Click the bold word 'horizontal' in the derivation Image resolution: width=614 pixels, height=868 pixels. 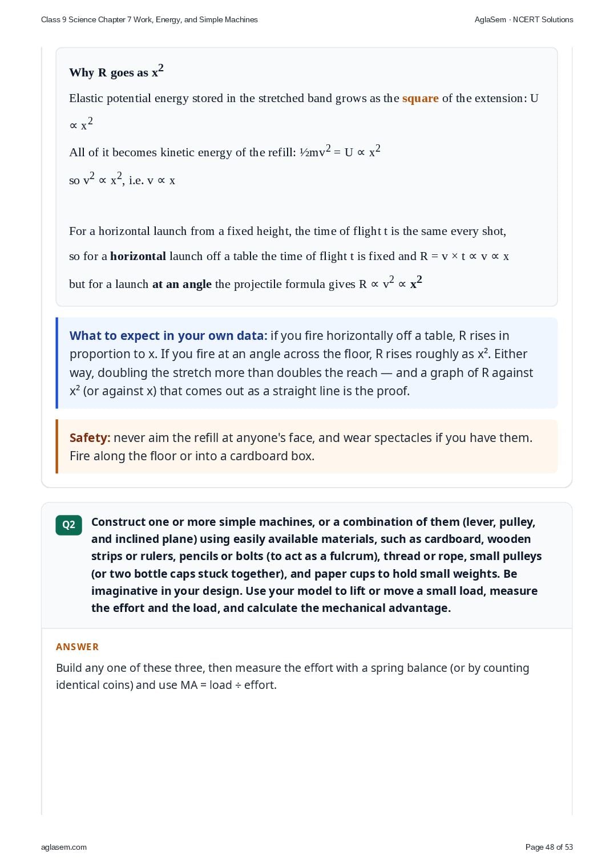click(138, 256)
